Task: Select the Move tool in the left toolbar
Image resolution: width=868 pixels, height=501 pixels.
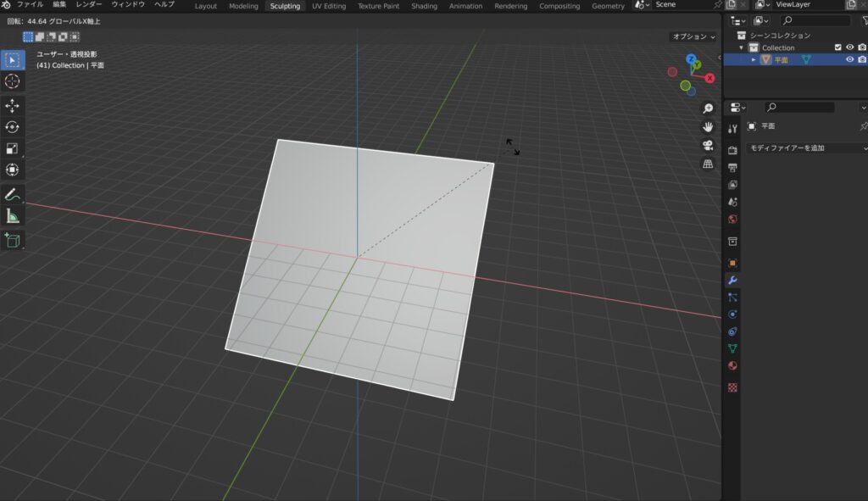Action: click(13, 105)
